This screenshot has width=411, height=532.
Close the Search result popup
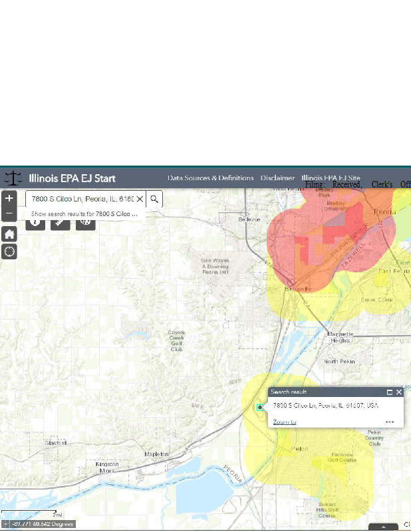[399, 392]
